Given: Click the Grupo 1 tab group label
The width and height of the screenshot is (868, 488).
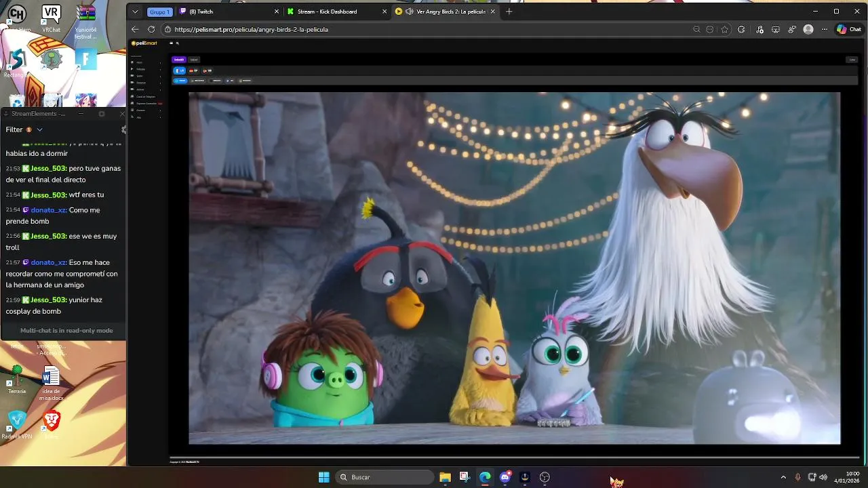Looking at the screenshot, I should [x=159, y=12].
